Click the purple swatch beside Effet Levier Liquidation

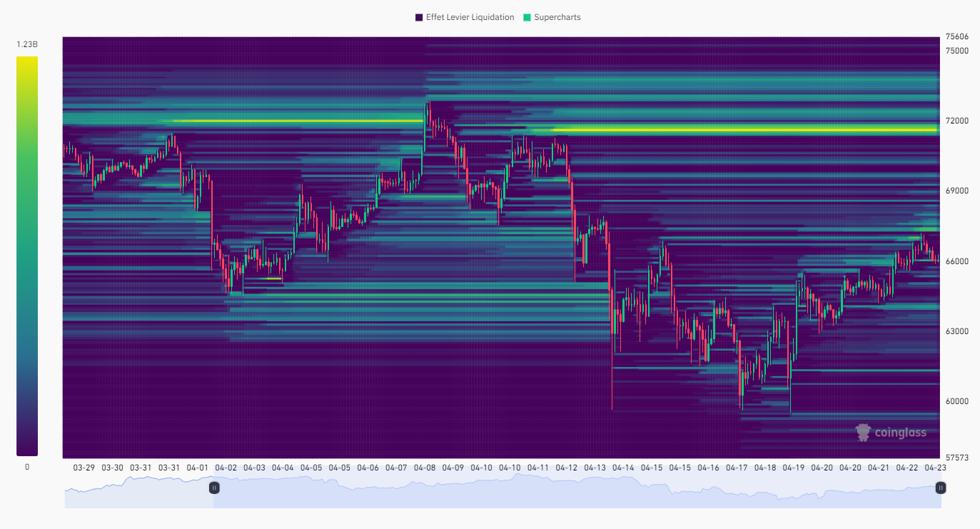pyautogui.click(x=418, y=17)
